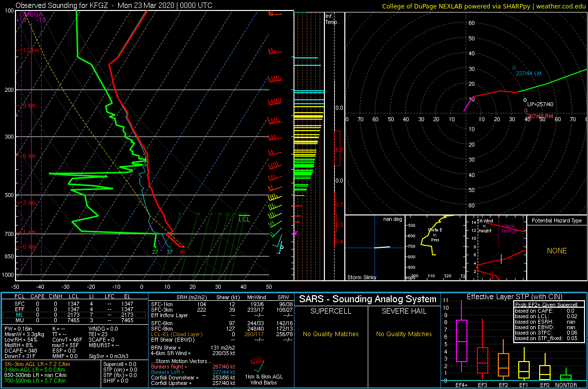Click the 'Effective Layer STP (with CIN)' title

pyautogui.click(x=514, y=297)
